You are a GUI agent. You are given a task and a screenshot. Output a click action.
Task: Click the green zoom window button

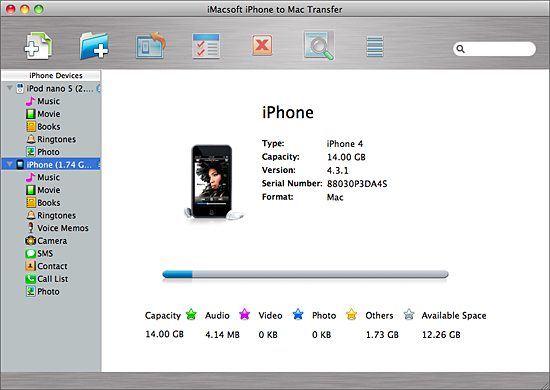pyautogui.click(x=39, y=9)
